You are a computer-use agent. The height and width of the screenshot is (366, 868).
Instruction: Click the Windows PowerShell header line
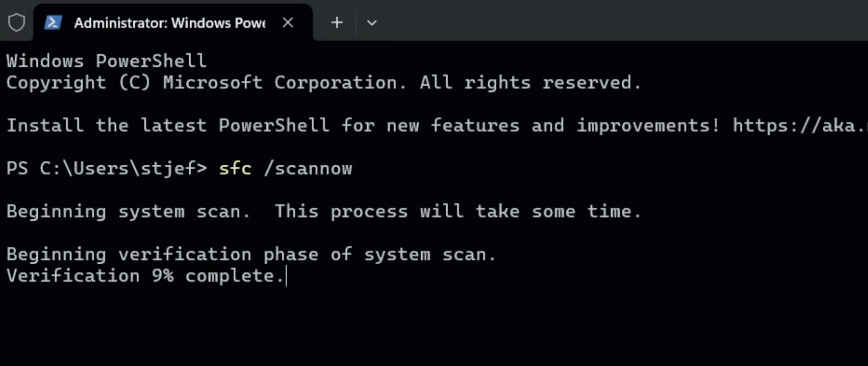tap(106, 61)
